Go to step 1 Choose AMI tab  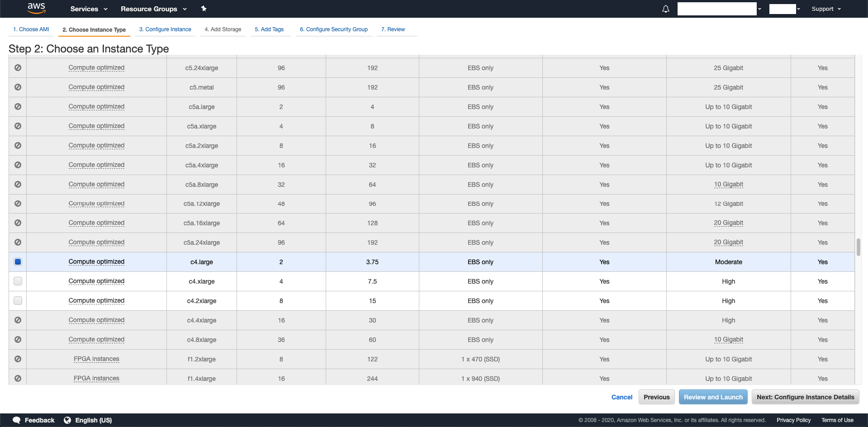pos(31,29)
